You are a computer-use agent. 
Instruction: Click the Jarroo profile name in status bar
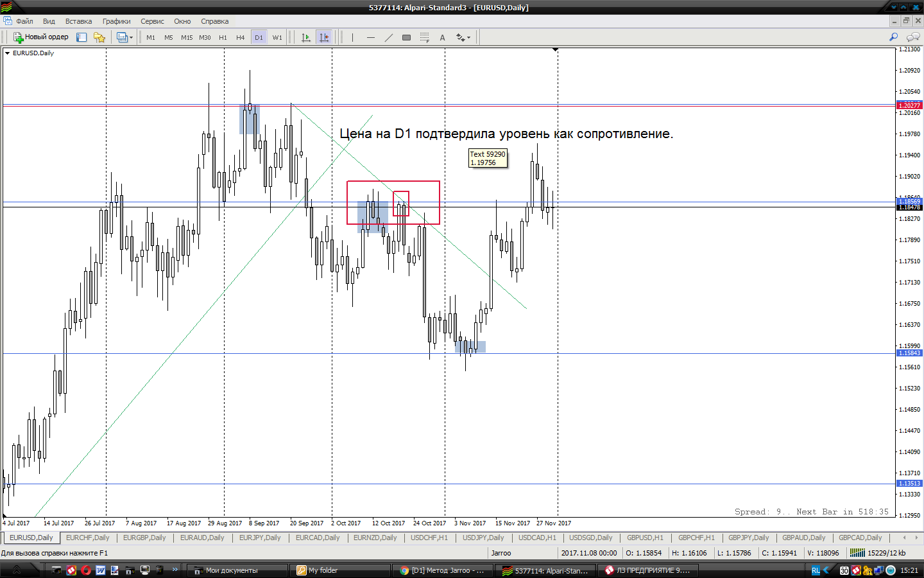501,553
